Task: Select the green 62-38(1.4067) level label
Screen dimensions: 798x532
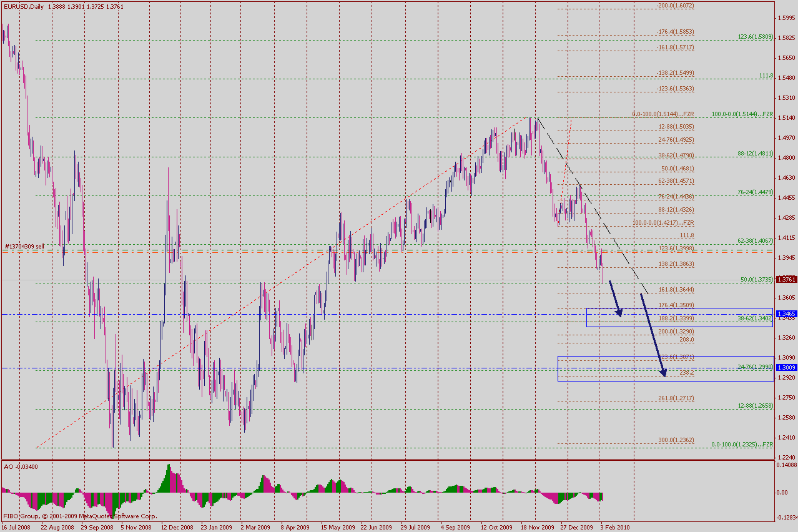Action: click(x=756, y=240)
